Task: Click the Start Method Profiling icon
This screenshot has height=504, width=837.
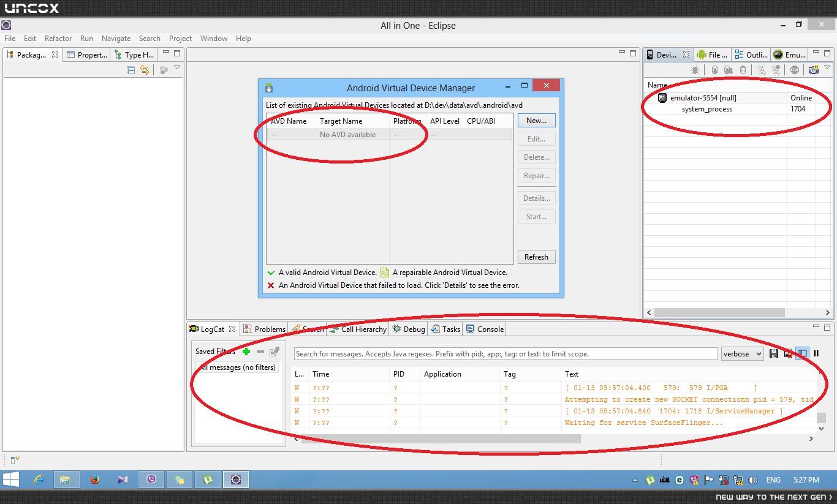Action: [x=776, y=70]
